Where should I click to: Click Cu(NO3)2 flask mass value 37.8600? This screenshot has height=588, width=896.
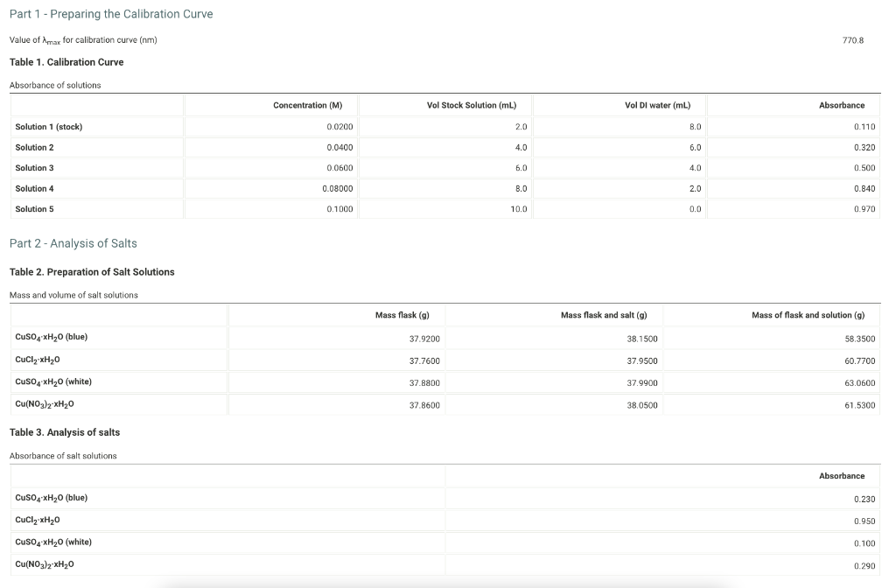click(424, 405)
